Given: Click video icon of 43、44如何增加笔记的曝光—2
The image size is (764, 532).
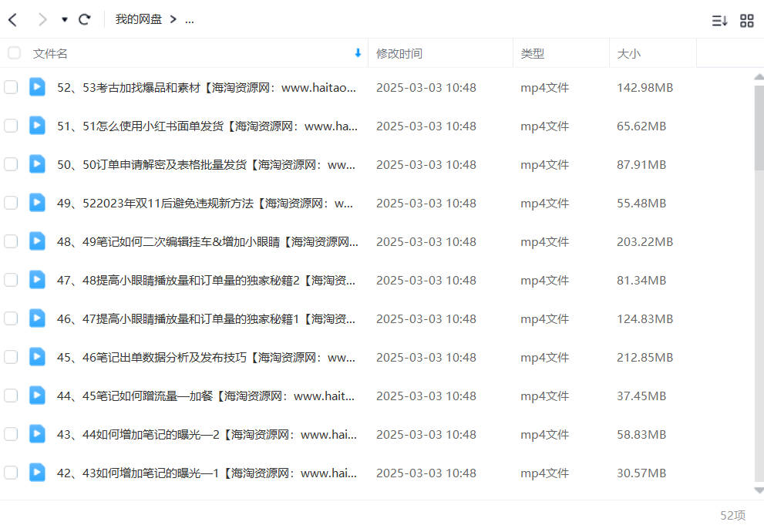Looking at the screenshot, I should tap(37, 433).
